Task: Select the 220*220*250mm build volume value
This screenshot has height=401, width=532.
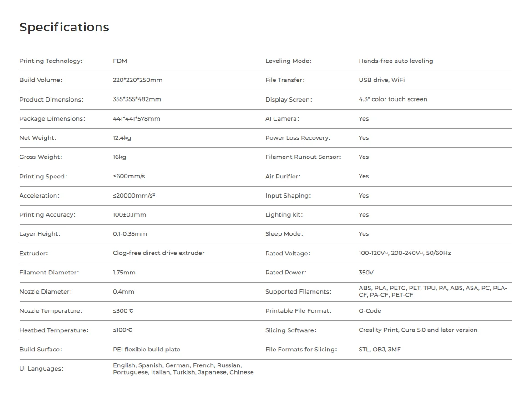Action: (x=137, y=80)
